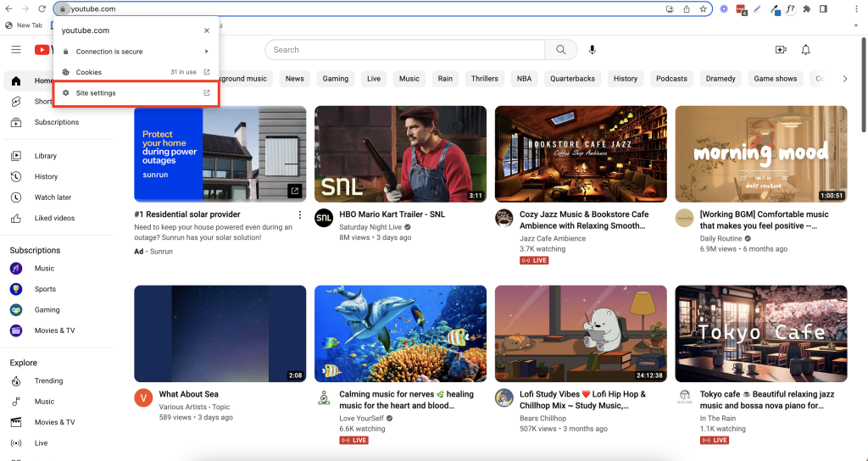Click the voice search microphone icon
Viewport: 868px width, 461px height.
[x=593, y=50]
